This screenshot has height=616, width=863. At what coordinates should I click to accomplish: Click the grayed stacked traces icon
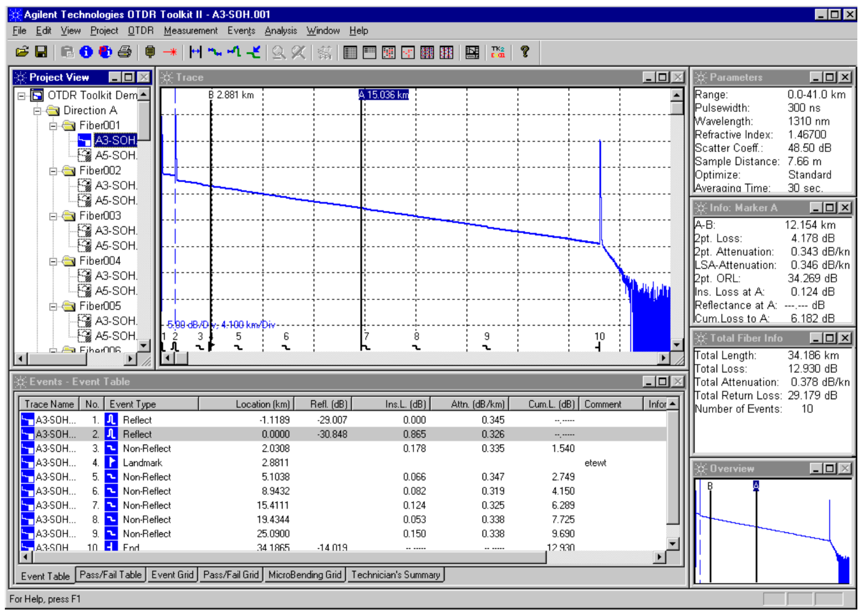pos(325,52)
